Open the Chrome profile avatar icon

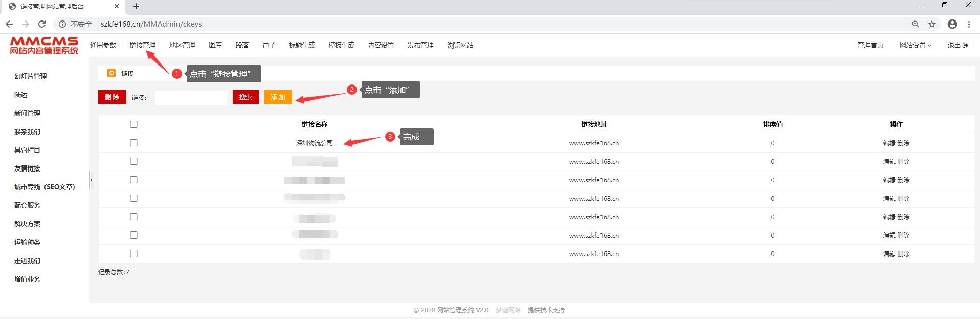click(x=952, y=24)
